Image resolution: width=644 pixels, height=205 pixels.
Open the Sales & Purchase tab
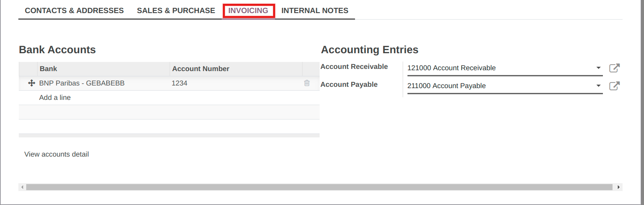(x=176, y=10)
